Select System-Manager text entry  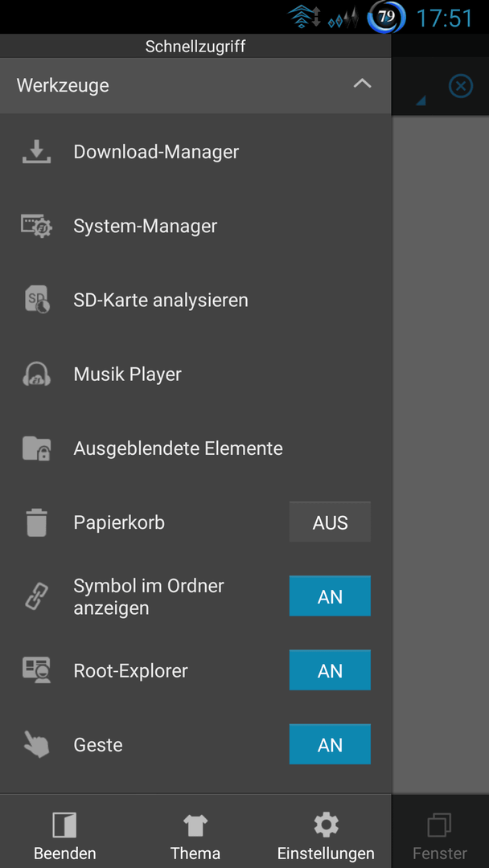(145, 226)
